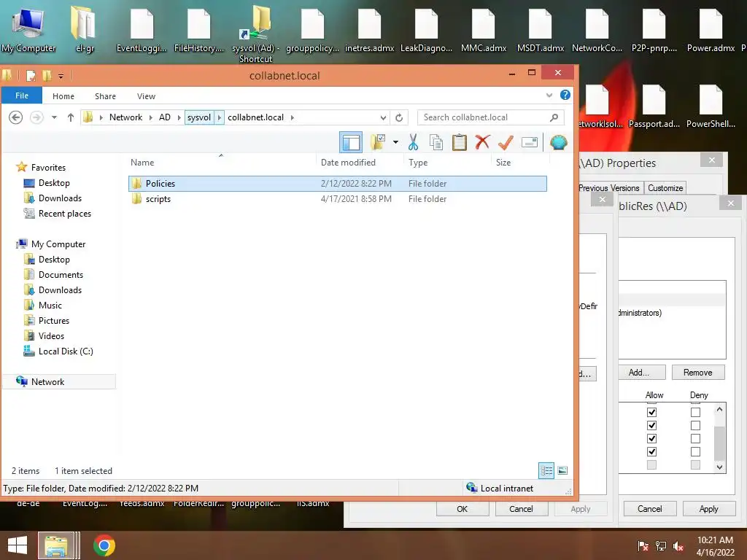The width and height of the screenshot is (747, 560).
Task: Click the folder options toolbar icon
Action: tap(379, 142)
